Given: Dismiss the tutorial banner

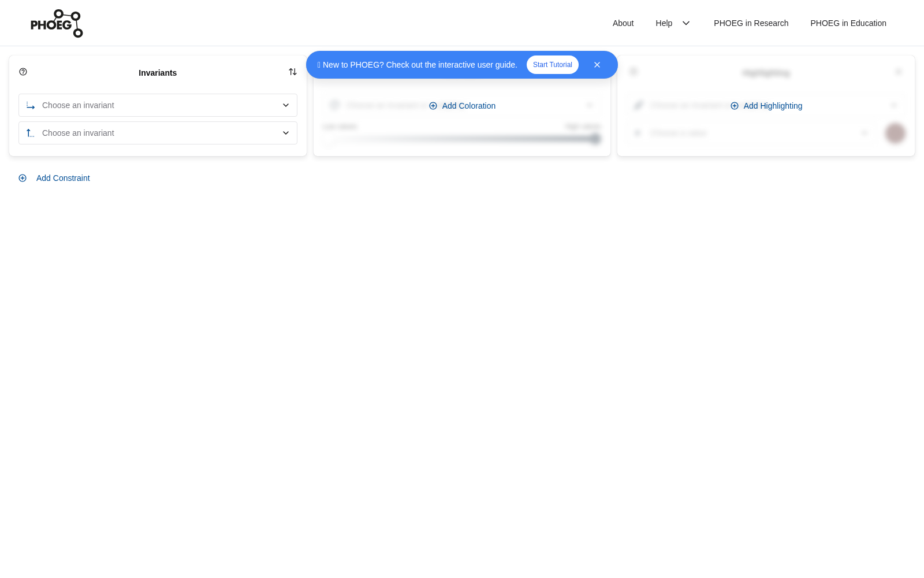Looking at the screenshot, I should click(597, 65).
